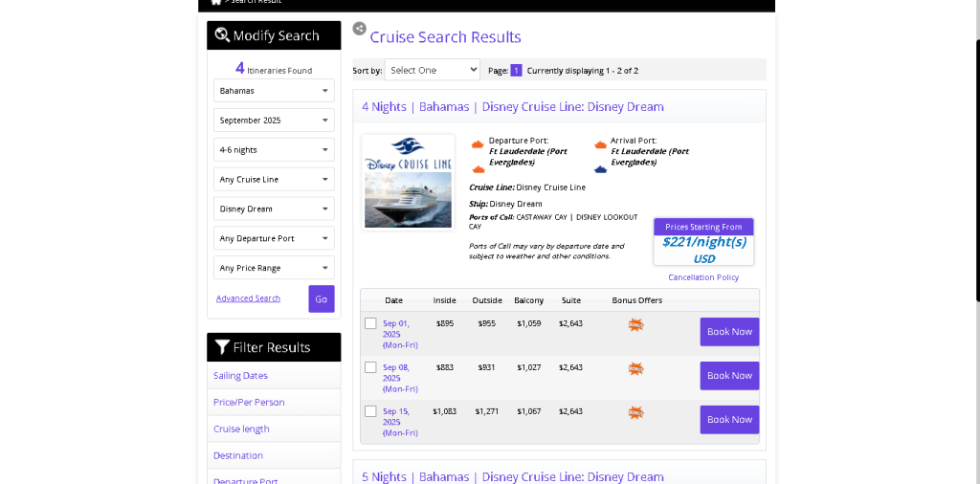This screenshot has width=980, height=484.
Task: Click the bonus offer icon for Sep 08
Action: pyautogui.click(x=635, y=368)
